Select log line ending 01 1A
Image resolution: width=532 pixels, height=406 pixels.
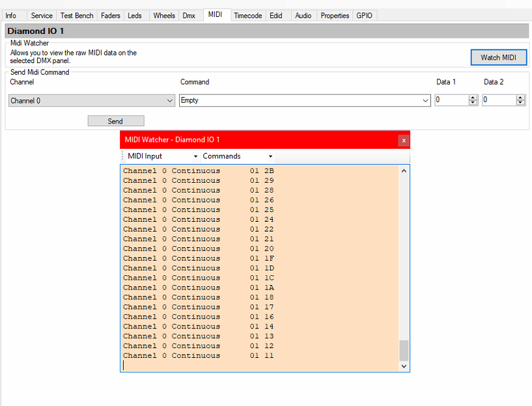click(x=199, y=288)
